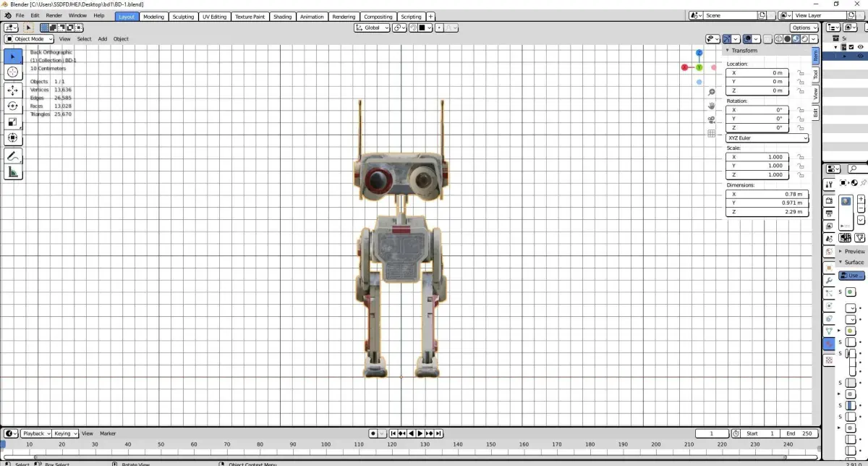Jump to the end frame
The image size is (868, 466).
click(x=438, y=433)
